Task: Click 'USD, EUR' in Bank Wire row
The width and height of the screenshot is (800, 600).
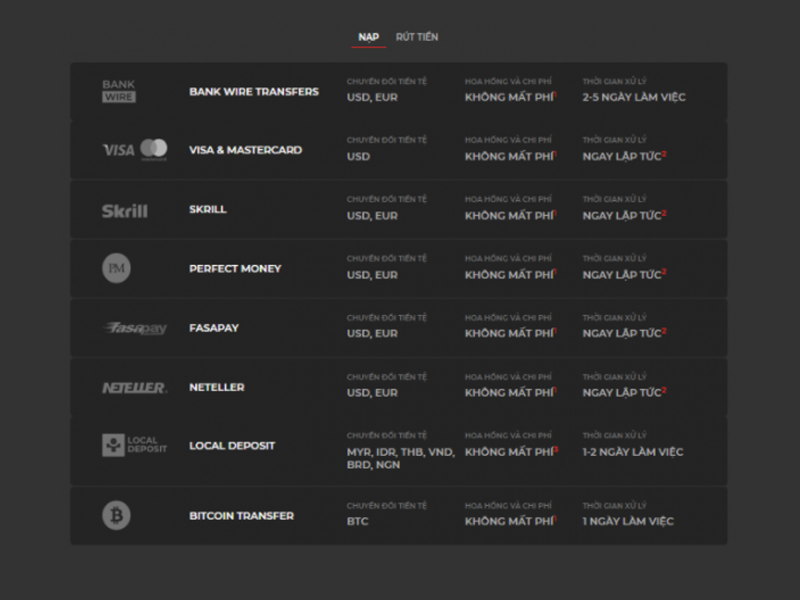Action: click(x=372, y=97)
